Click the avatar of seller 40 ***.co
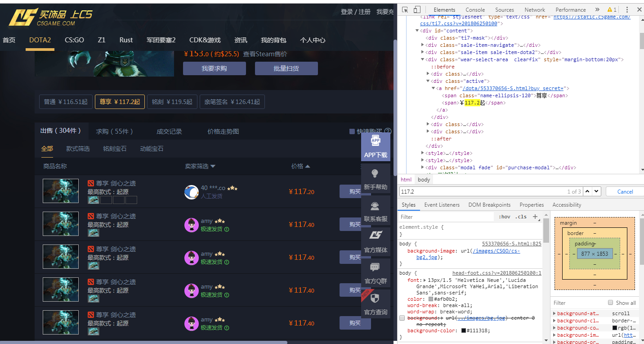The image size is (644, 344). [x=192, y=192]
